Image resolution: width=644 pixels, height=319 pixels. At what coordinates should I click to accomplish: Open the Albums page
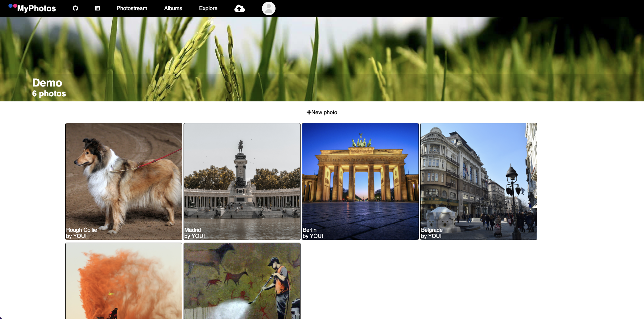(173, 8)
